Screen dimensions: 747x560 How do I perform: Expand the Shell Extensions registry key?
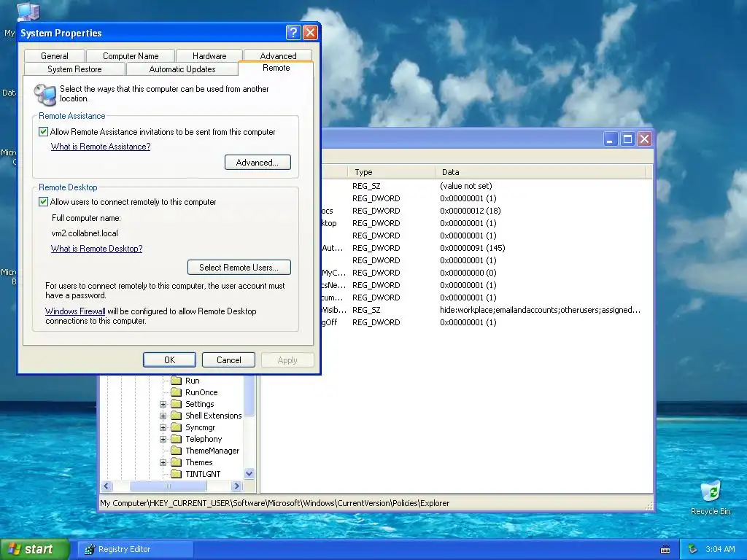click(x=163, y=416)
